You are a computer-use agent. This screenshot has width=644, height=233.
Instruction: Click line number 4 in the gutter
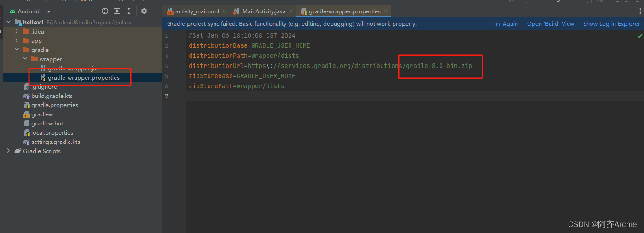(x=166, y=66)
